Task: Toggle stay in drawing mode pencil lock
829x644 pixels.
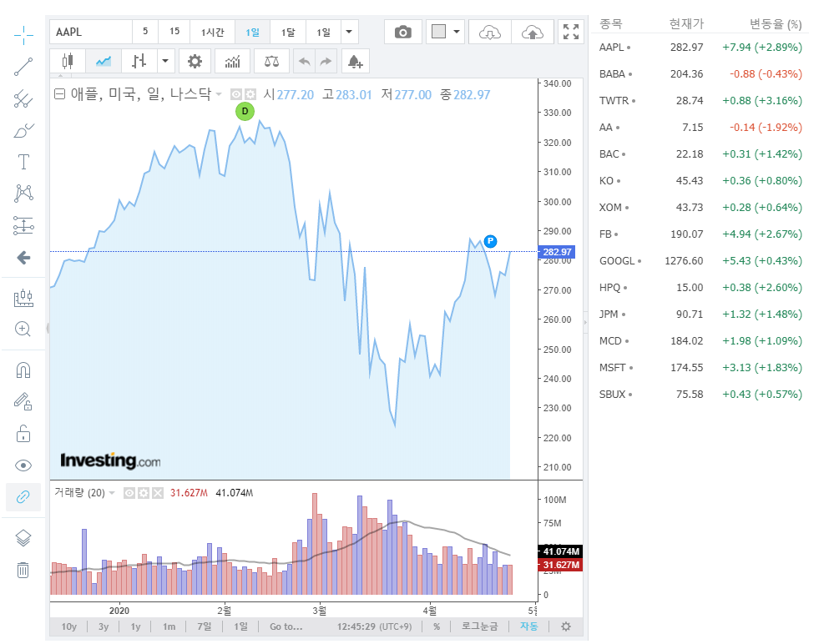Action: (x=23, y=402)
